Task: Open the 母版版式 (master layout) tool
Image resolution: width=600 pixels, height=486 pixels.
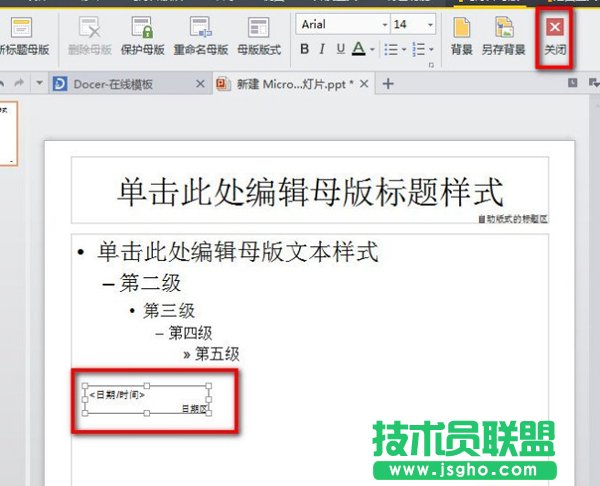Action: [x=263, y=32]
